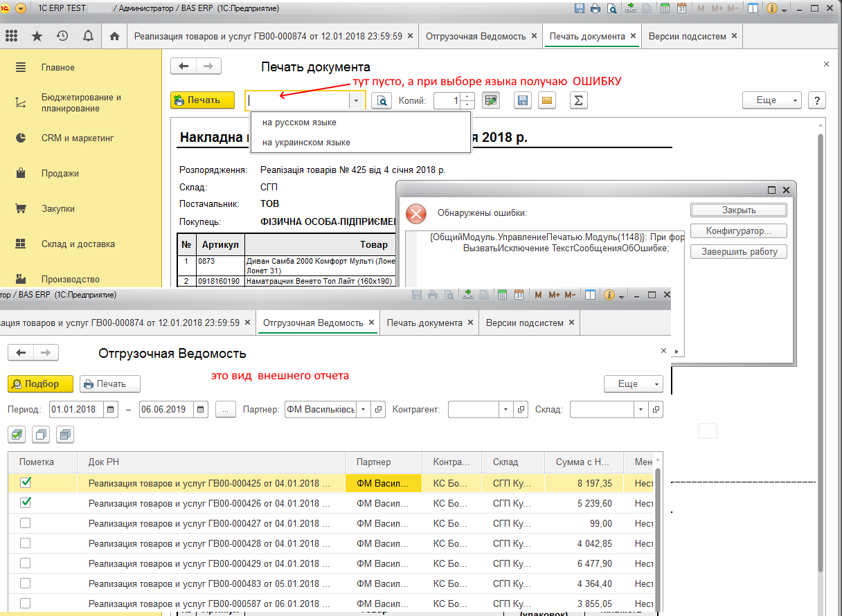The image size is (842, 616).
Task: Uncheck the row for document ГВ00-000425
Action: click(x=26, y=483)
